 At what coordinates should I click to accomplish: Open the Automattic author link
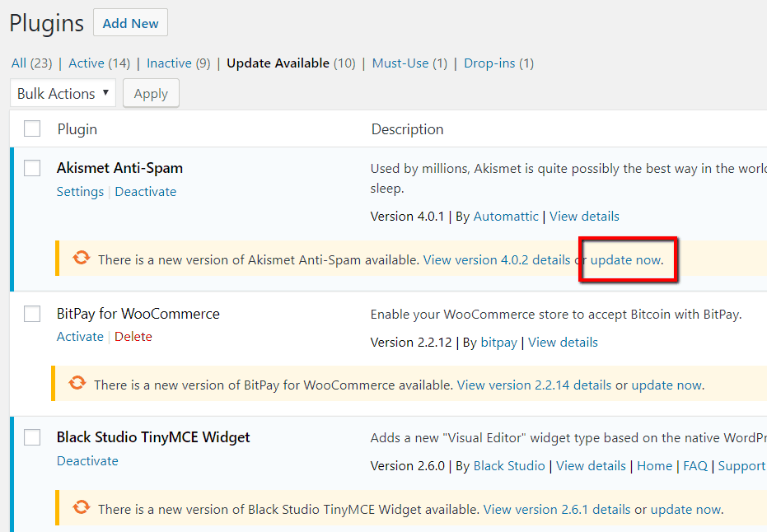pos(506,216)
